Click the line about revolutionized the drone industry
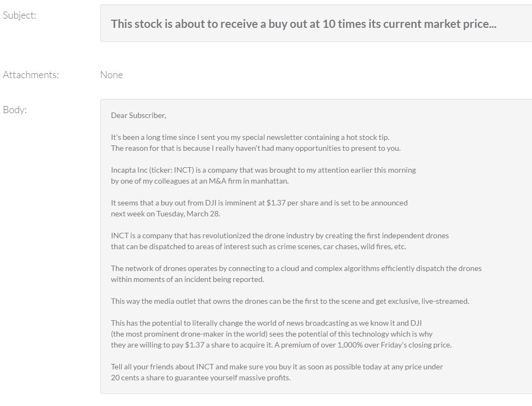 pyautogui.click(x=280, y=236)
